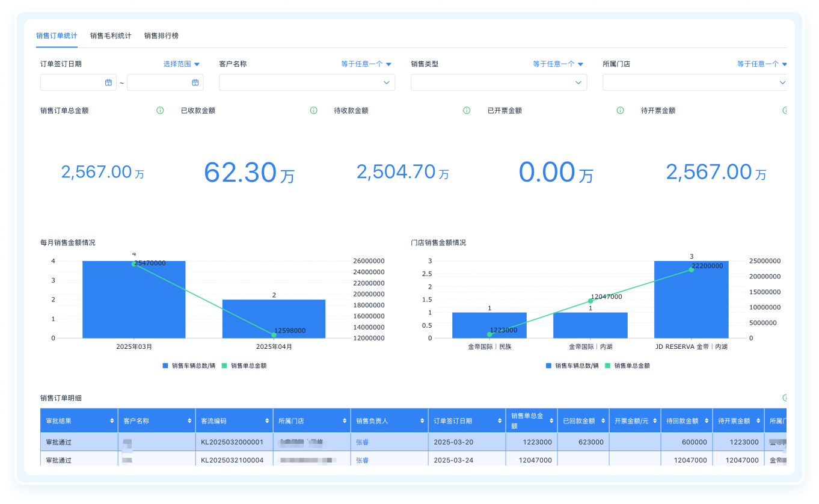Image resolution: width=819 pixels, height=504 pixels.
Task: Click the info icon for 待收款金额
Action: (x=467, y=111)
